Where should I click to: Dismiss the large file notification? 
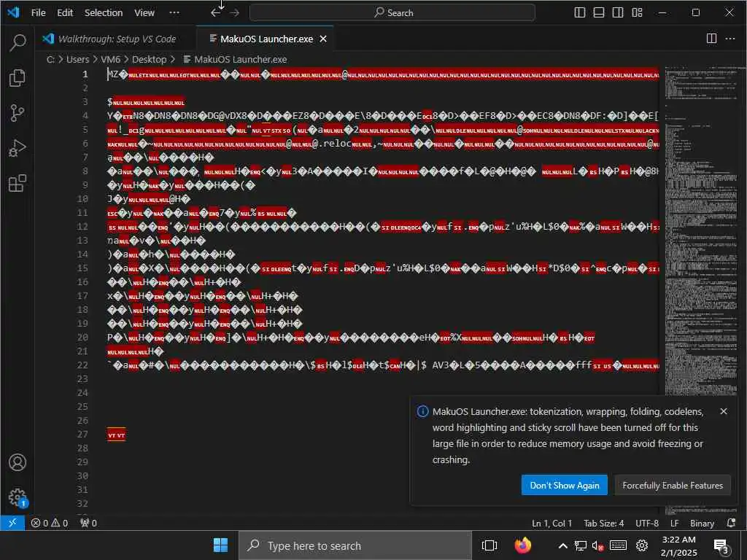723,411
